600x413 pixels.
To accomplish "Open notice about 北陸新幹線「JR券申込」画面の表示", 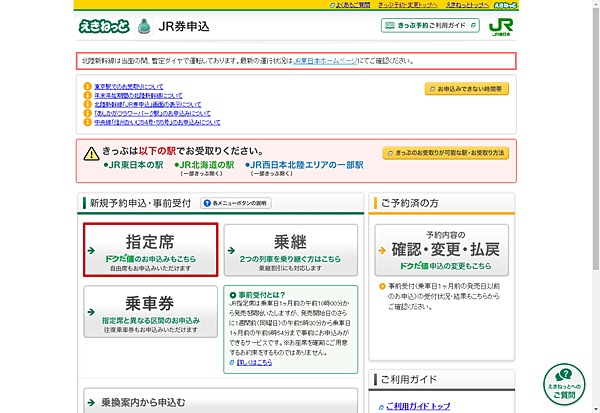I will point(148,104).
